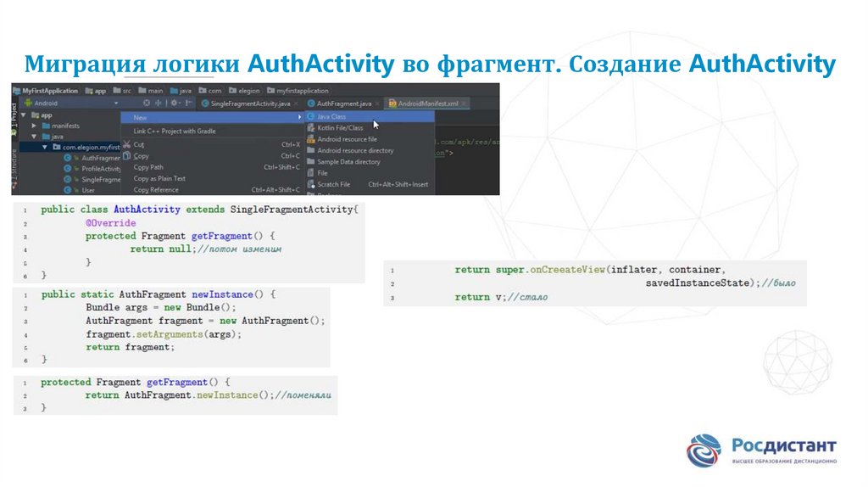
Task: Click the manifests folder icon
Action: (x=46, y=126)
